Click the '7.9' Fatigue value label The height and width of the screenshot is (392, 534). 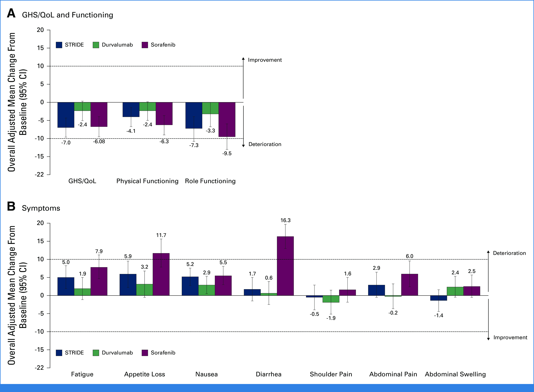tap(99, 251)
